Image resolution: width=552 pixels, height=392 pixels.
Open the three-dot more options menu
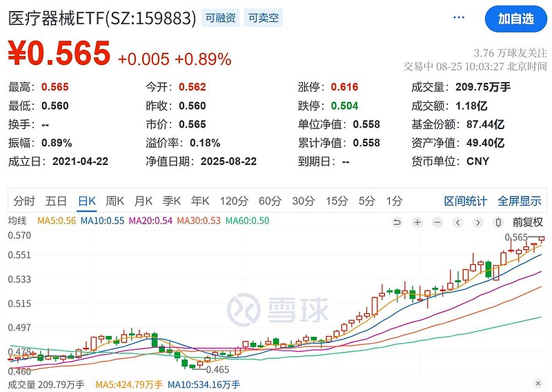point(459,18)
